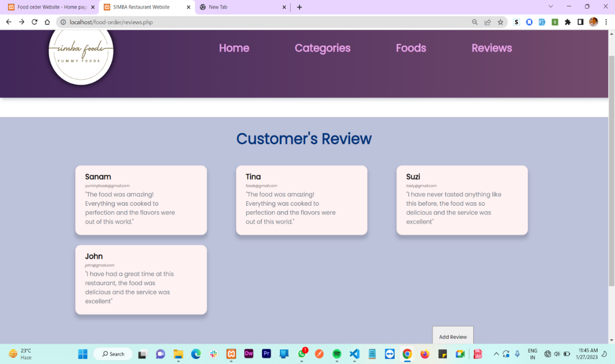Click the zoom magnifier in the address bar
This screenshot has height=364, width=615.
pyautogui.click(x=475, y=22)
